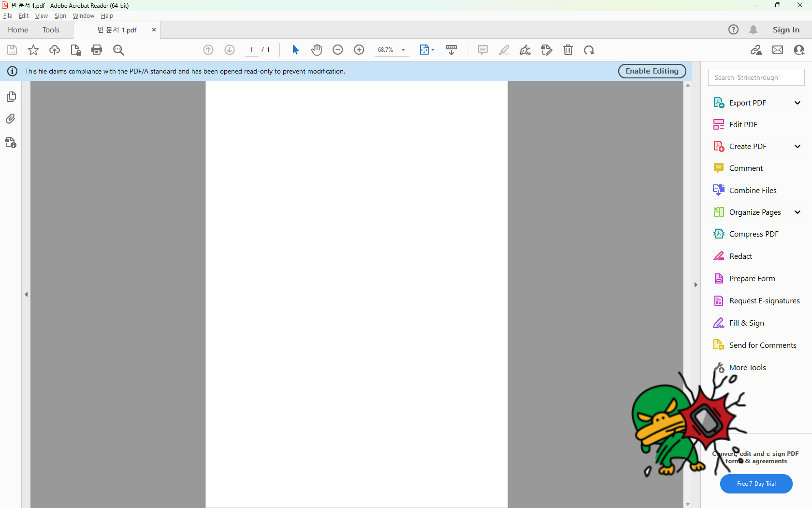This screenshot has width=812, height=508.
Task: Upload file to cloud icon
Action: coord(55,50)
